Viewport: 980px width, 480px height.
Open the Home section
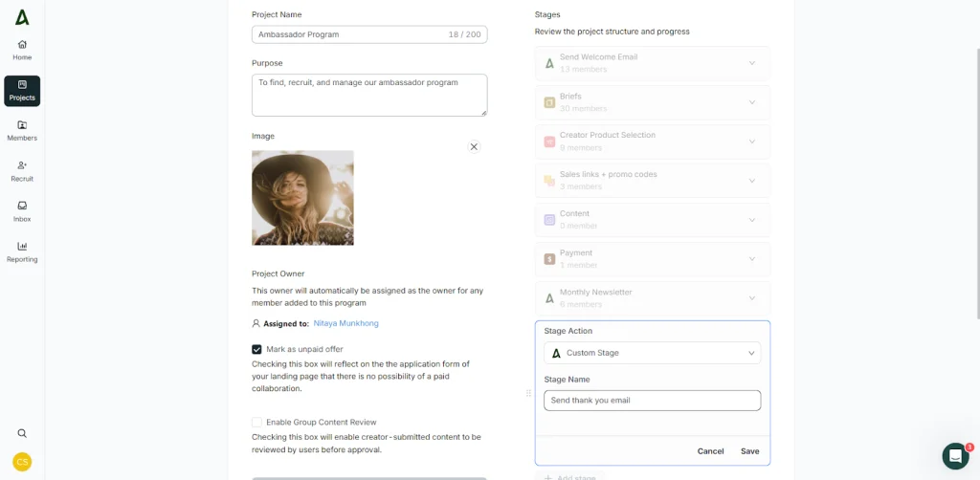(22, 50)
